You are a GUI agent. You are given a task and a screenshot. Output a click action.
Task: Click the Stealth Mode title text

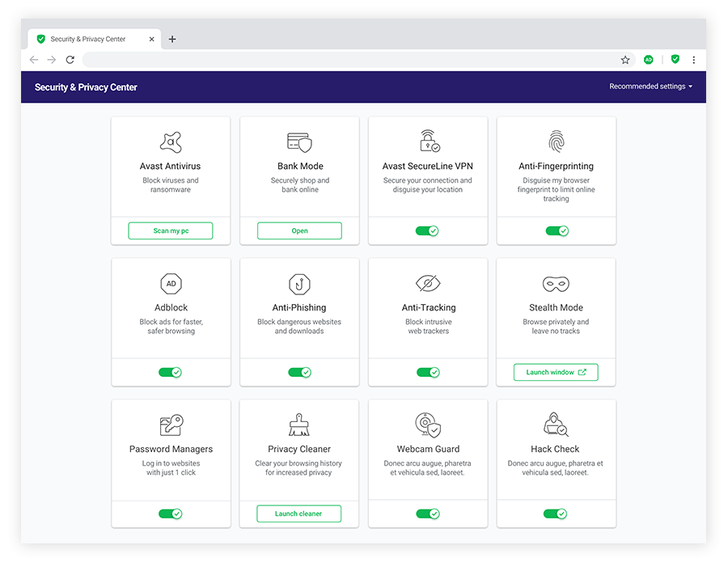(x=556, y=307)
